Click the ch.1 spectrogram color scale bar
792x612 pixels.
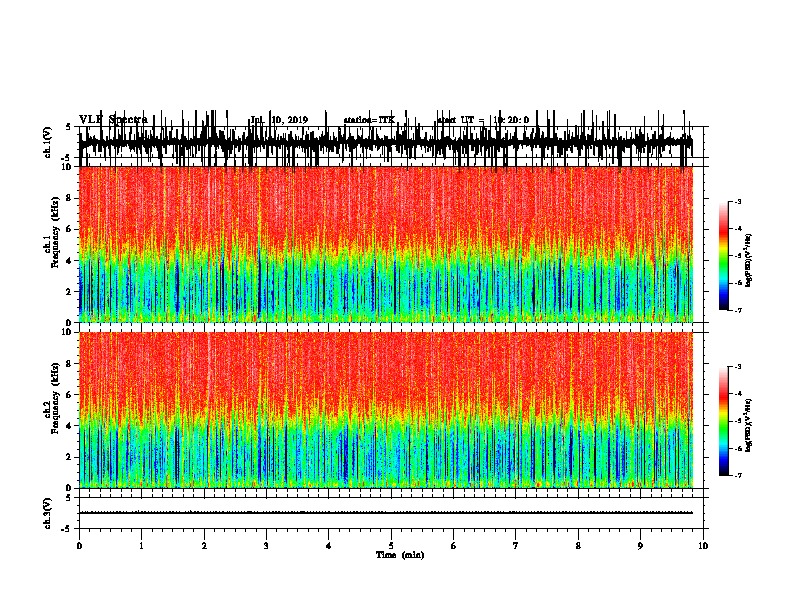point(724,256)
